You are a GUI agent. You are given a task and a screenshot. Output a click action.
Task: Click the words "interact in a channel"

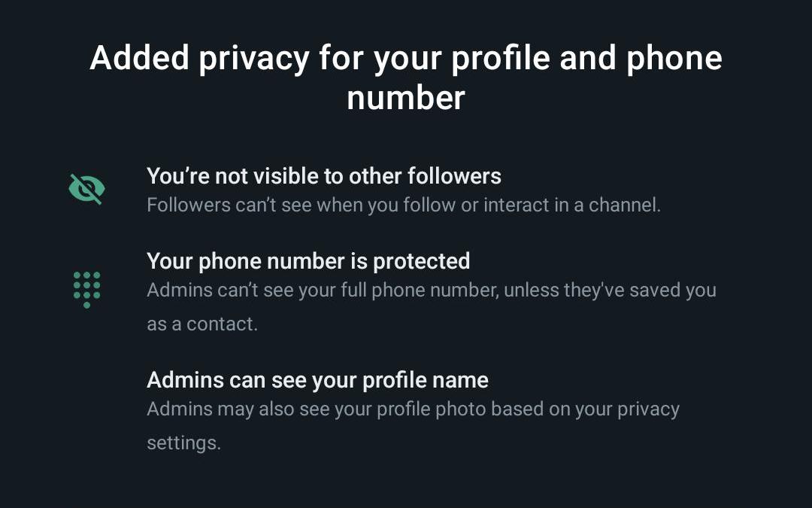(x=572, y=205)
